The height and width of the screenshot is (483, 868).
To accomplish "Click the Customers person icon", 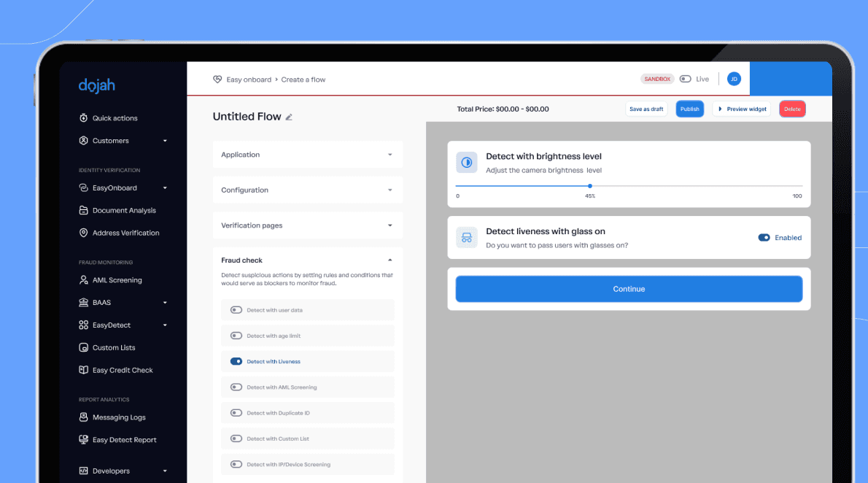I will click(84, 141).
